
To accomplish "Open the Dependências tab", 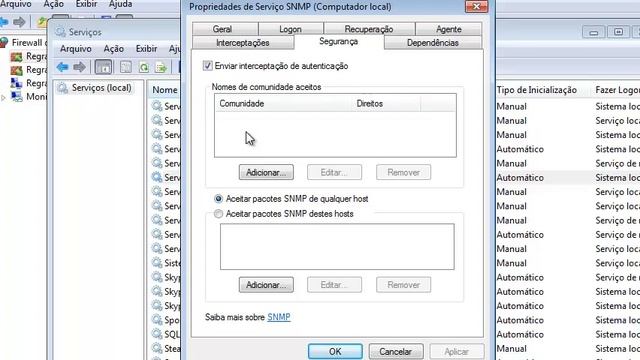I will click(433, 42).
